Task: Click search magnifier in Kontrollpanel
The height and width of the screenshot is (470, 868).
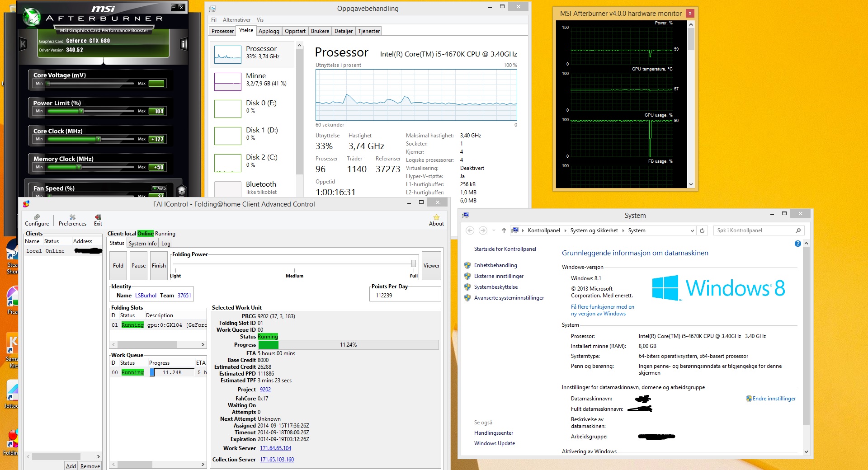Action: pos(798,230)
